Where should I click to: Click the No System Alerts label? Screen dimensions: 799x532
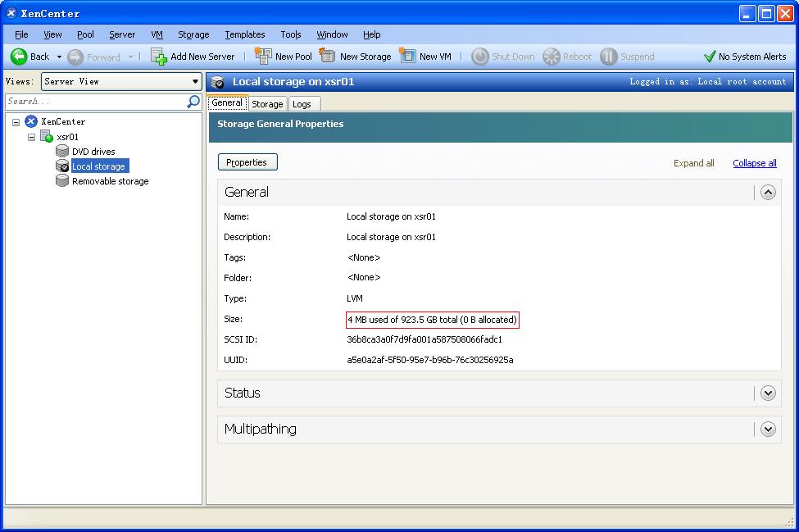[752, 57]
